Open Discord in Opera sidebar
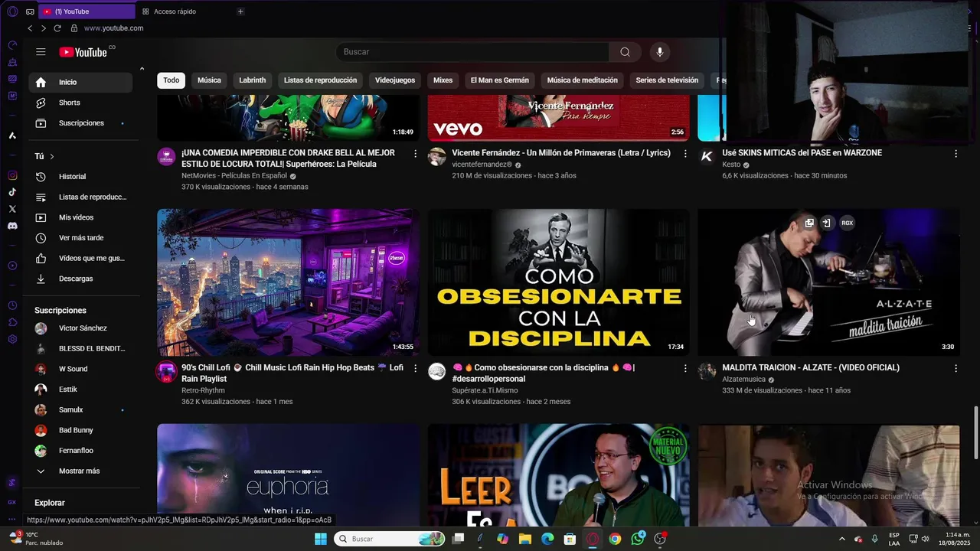The image size is (980, 551). coord(12,226)
